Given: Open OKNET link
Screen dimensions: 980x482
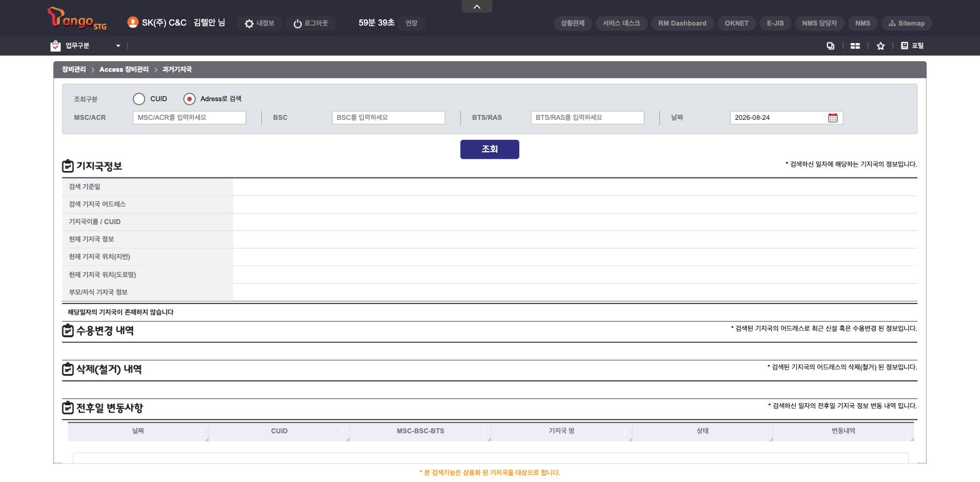Looking at the screenshot, I should pyautogui.click(x=736, y=23).
